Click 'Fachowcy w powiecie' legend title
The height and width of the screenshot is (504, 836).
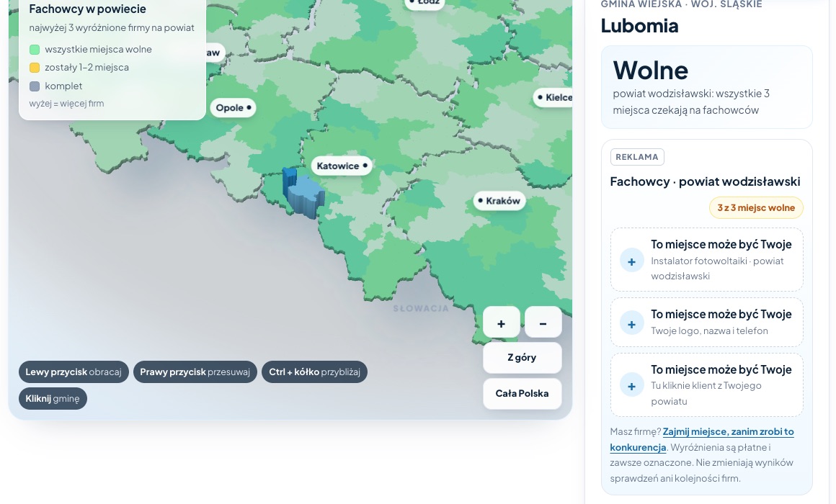point(87,9)
